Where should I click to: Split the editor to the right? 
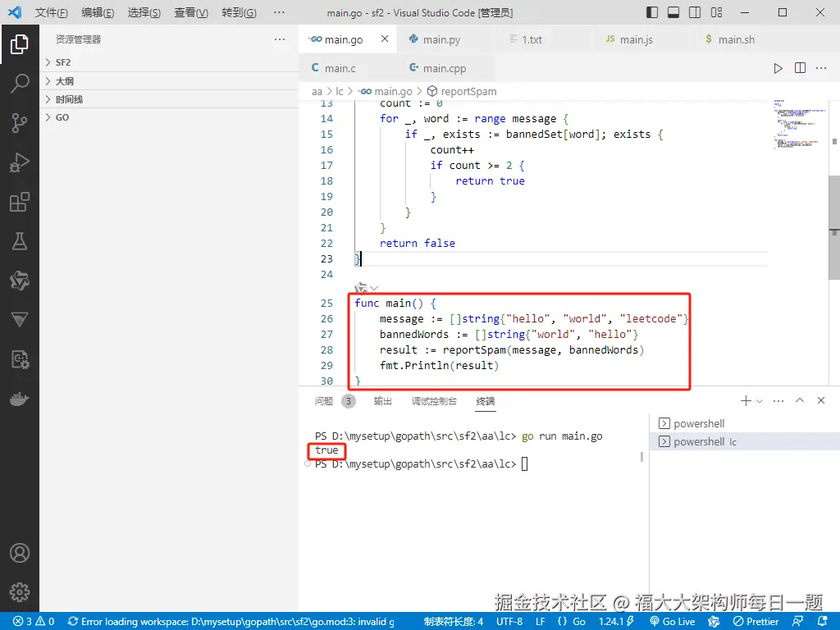800,68
